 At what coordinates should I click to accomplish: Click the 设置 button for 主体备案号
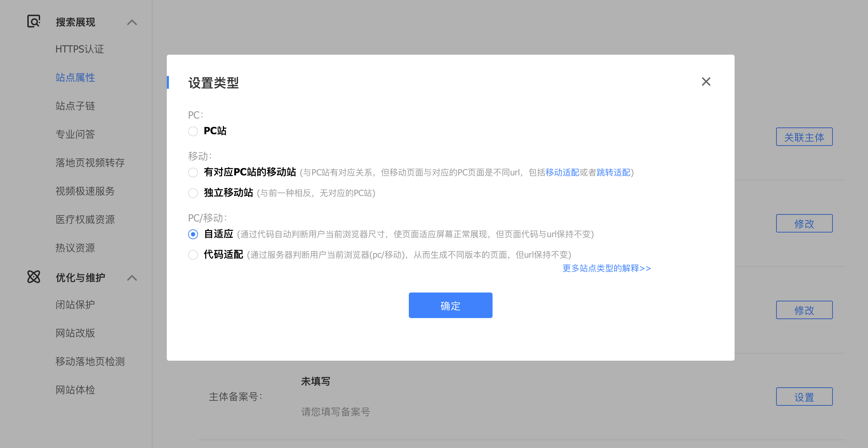click(x=804, y=396)
